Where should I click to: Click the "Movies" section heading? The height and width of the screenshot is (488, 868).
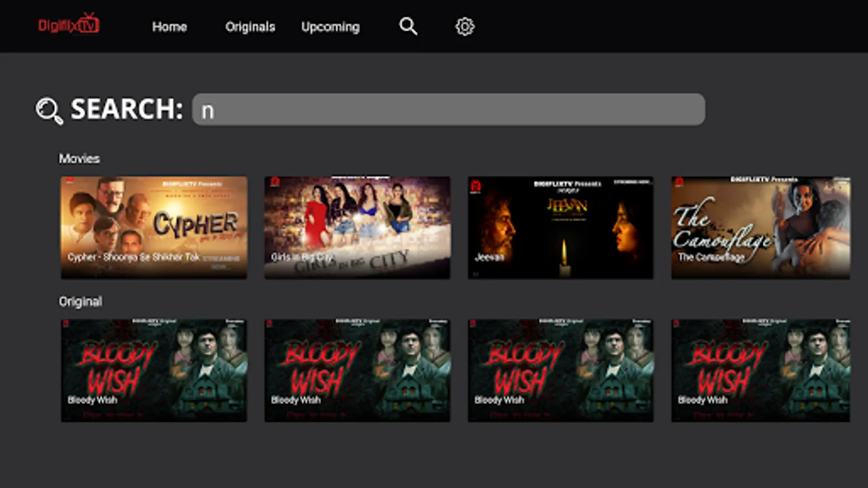[79, 158]
